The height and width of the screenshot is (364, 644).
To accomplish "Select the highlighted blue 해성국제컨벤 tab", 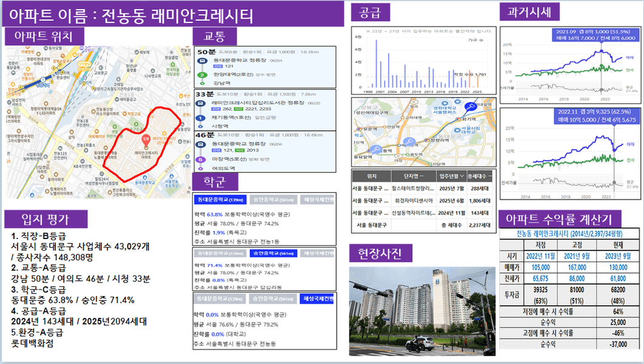I will click(x=317, y=298).
